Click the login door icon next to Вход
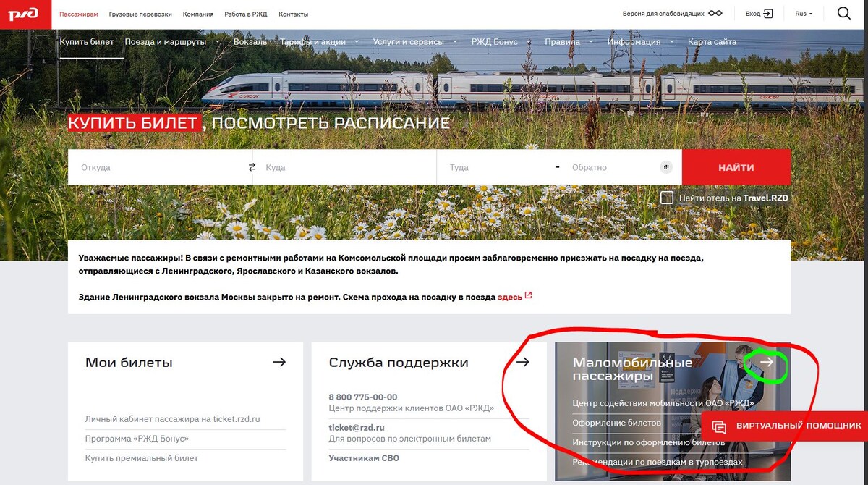Screen dimensions: 868x485 tap(768, 14)
